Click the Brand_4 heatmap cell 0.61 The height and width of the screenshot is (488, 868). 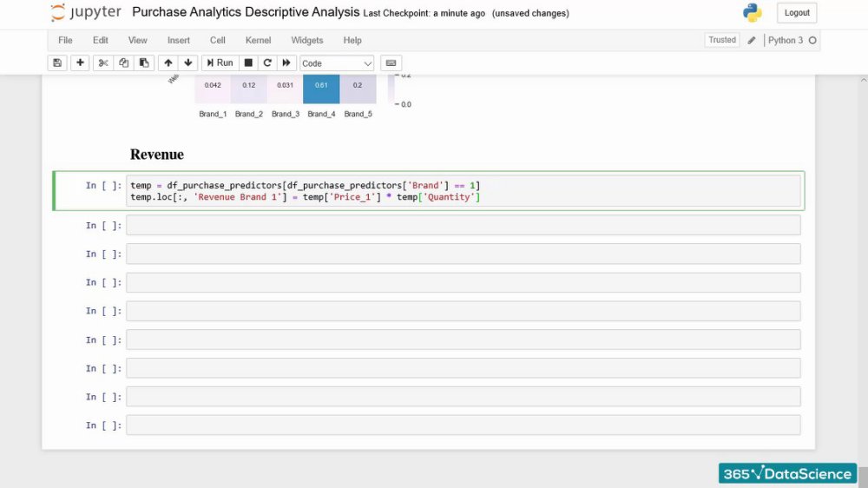tap(321, 89)
